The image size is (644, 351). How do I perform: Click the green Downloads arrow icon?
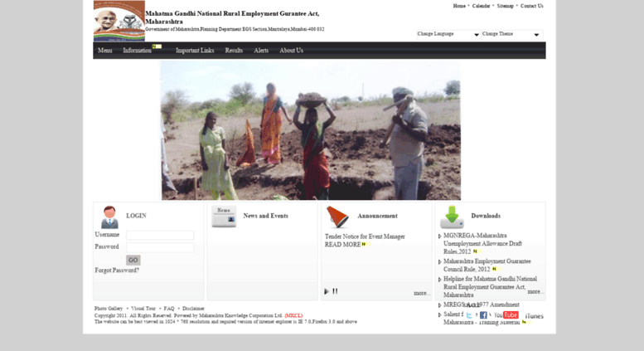(452, 217)
